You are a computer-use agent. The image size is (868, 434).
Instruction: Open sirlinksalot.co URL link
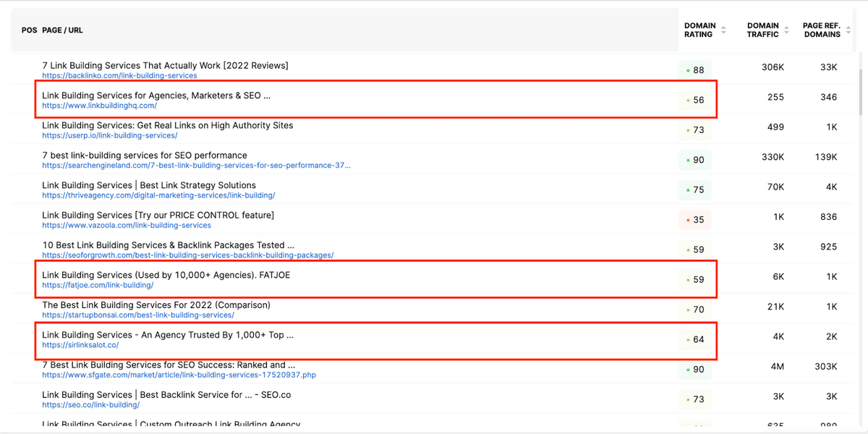point(80,345)
